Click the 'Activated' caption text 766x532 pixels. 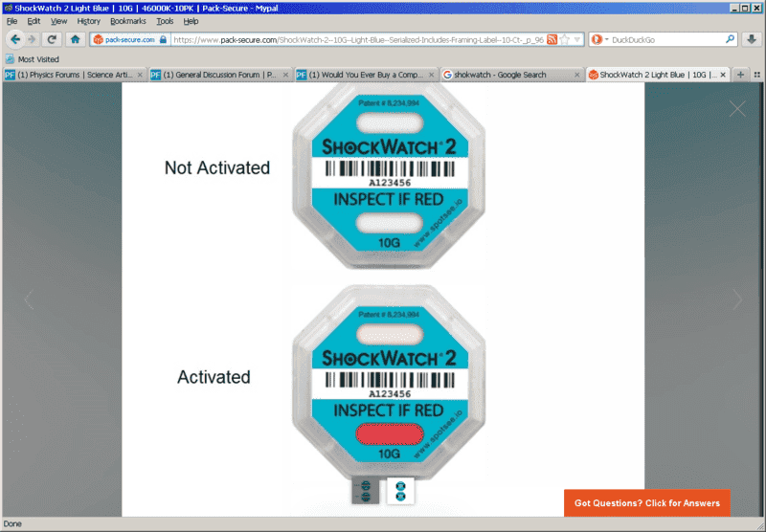coord(214,377)
